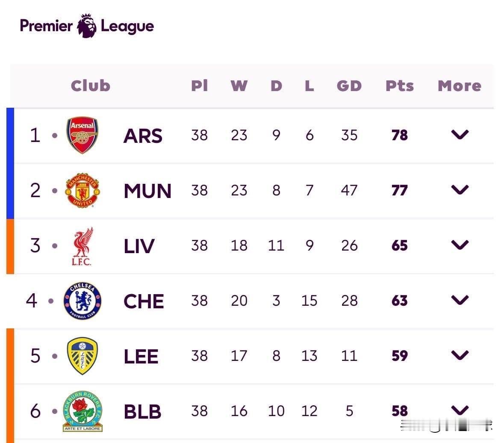This screenshot has height=443, width=504.
Task: Click the Club column header
Action: pos(91,86)
